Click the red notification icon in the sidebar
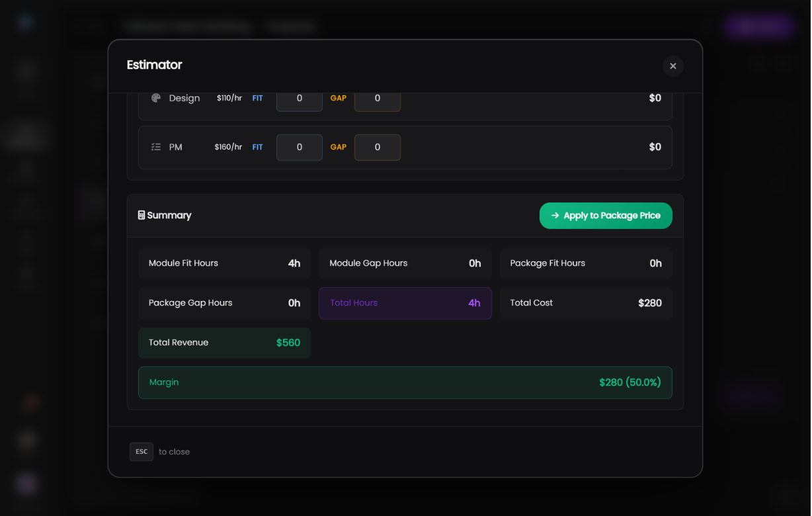The image size is (812, 516). click(26, 402)
